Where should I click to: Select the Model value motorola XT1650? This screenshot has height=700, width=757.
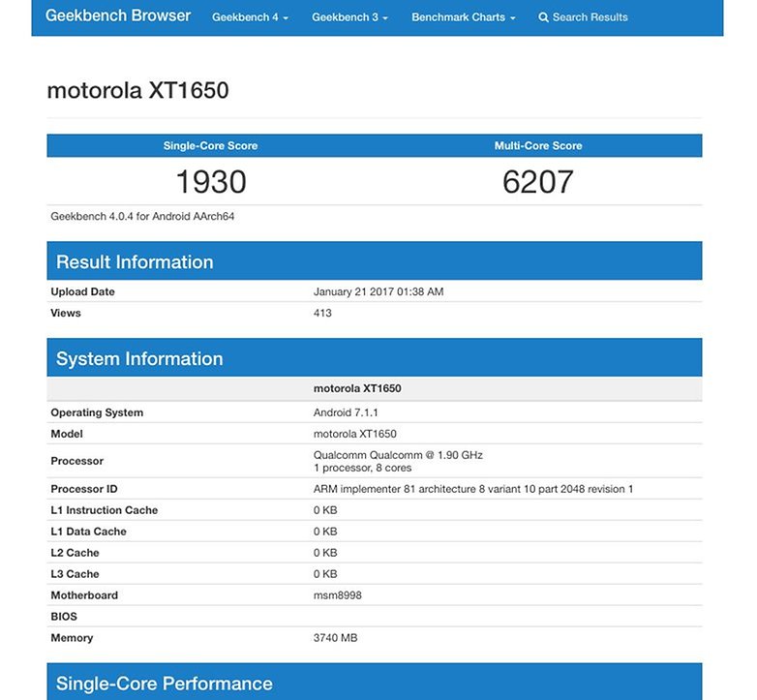click(355, 434)
